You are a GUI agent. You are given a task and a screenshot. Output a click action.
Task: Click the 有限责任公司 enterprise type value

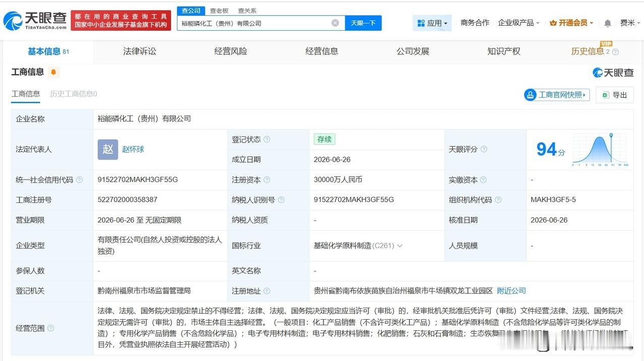point(159,245)
